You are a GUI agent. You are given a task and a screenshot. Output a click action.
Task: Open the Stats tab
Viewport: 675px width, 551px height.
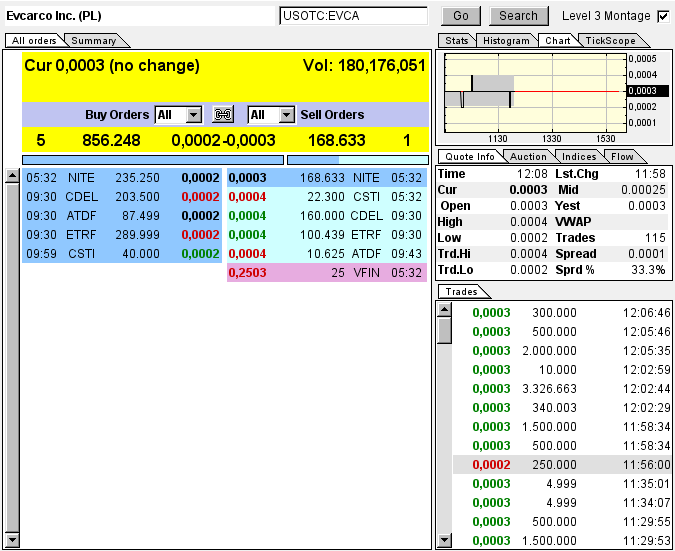click(456, 40)
